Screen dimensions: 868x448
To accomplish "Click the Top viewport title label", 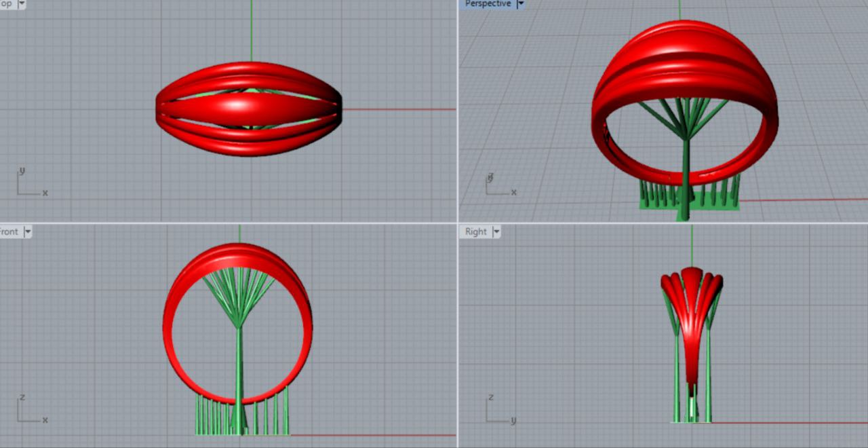I will [7, 4].
